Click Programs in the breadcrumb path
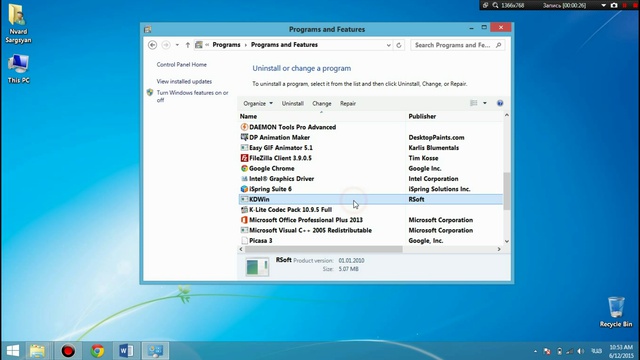640x360 pixels. coord(226,45)
